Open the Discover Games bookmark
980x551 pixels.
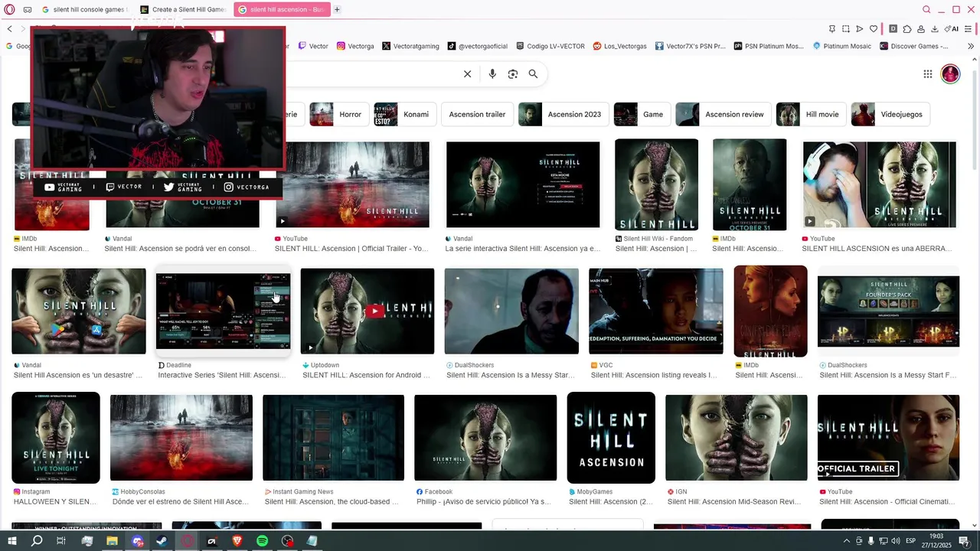click(914, 46)
